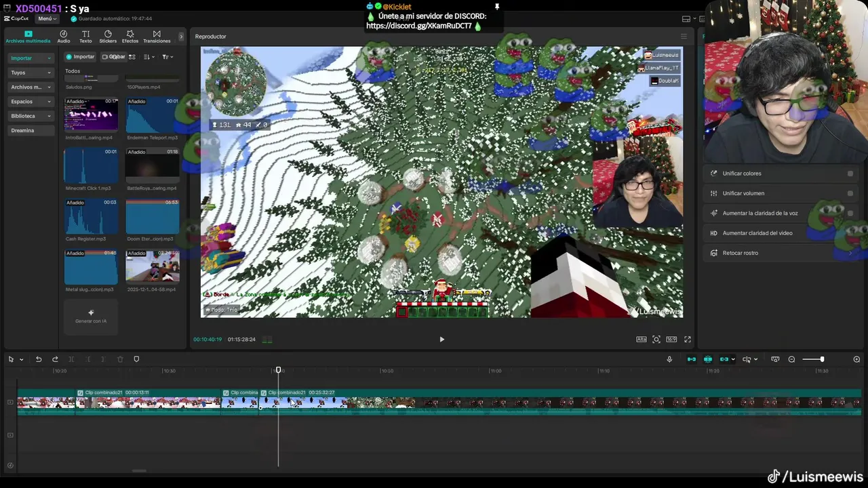
Task: Open the Dreamina section
Action: pyautogui.click(x=31, y=130)
